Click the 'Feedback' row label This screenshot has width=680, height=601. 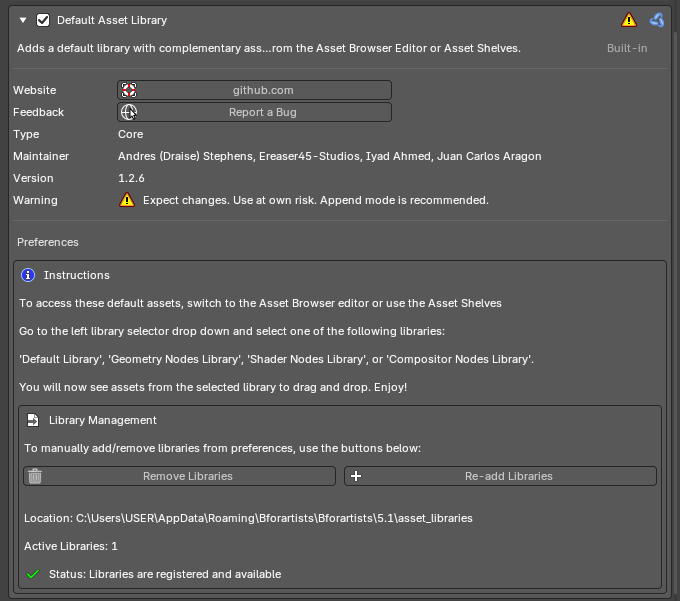(x=39, y=112)
